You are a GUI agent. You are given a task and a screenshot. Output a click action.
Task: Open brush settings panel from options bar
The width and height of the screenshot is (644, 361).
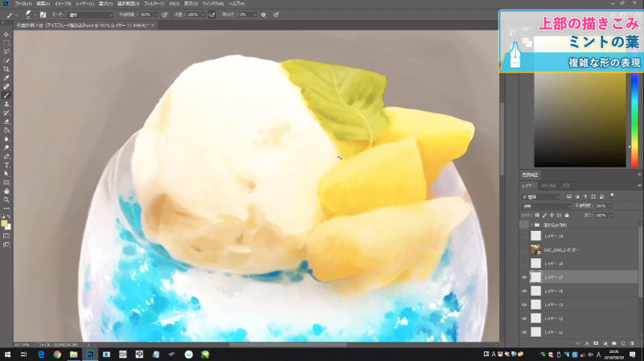pos(43,14)
